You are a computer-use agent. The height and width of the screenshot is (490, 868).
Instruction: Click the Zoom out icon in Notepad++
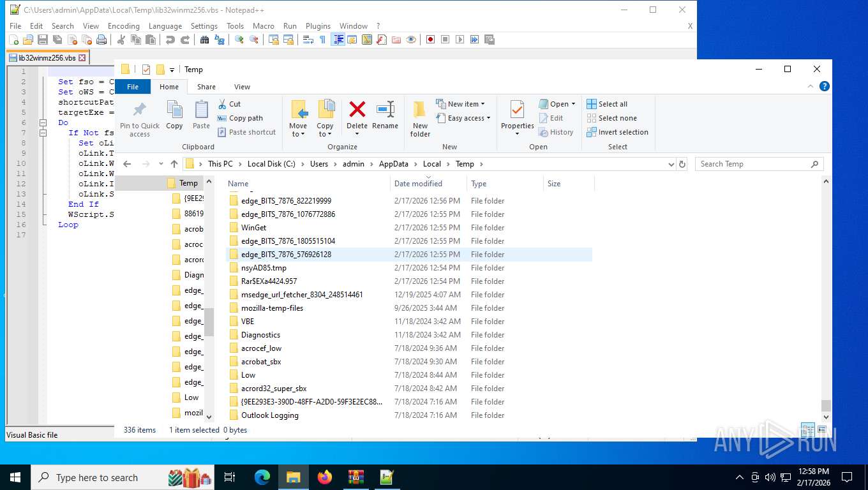pyautogui.click(x=253, y=40)
